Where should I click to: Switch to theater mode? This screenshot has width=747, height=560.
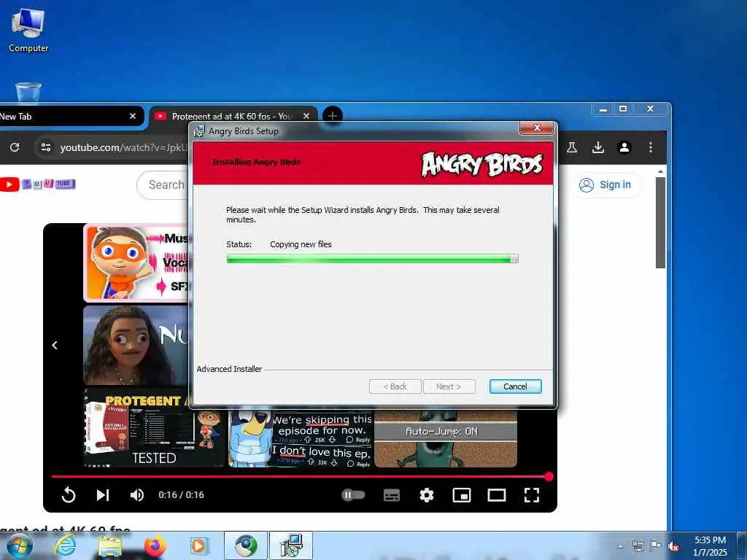pyautogui.click(x=496, y=495)
